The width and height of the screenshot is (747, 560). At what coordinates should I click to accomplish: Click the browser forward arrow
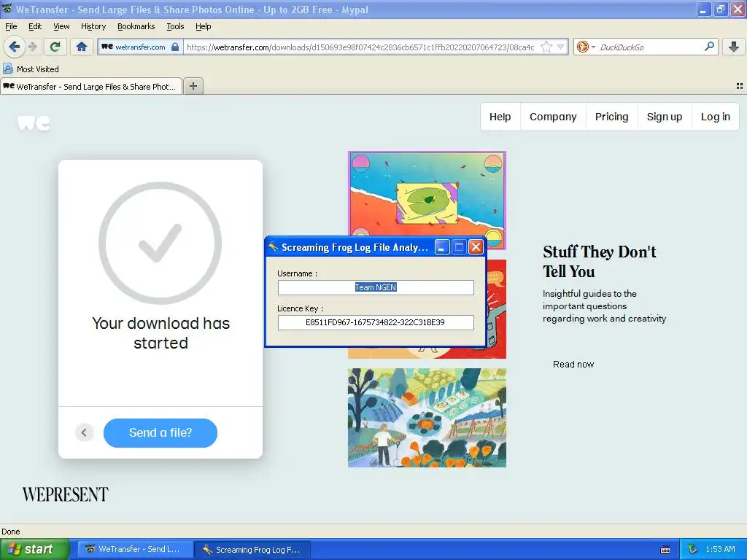[32, 47]
